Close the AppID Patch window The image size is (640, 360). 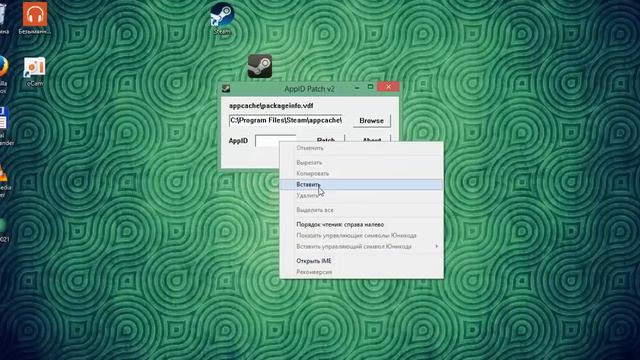click(388, 87)
